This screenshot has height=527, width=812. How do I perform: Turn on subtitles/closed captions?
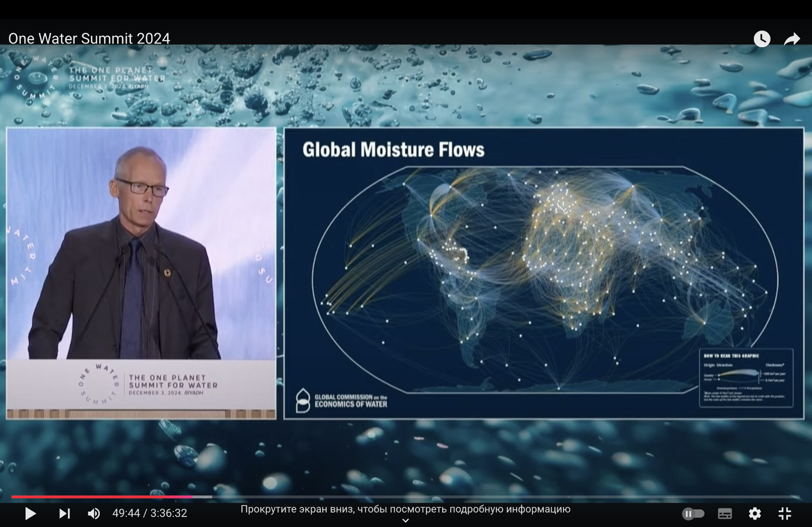coord(725,513)
